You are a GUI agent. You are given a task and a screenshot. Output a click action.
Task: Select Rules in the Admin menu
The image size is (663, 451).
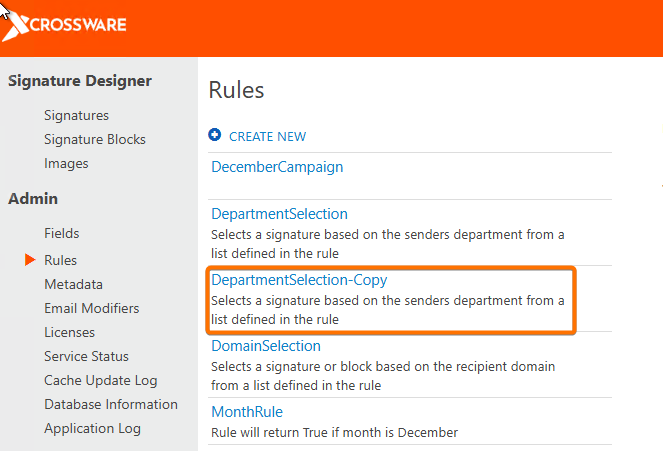click(60, 260)
